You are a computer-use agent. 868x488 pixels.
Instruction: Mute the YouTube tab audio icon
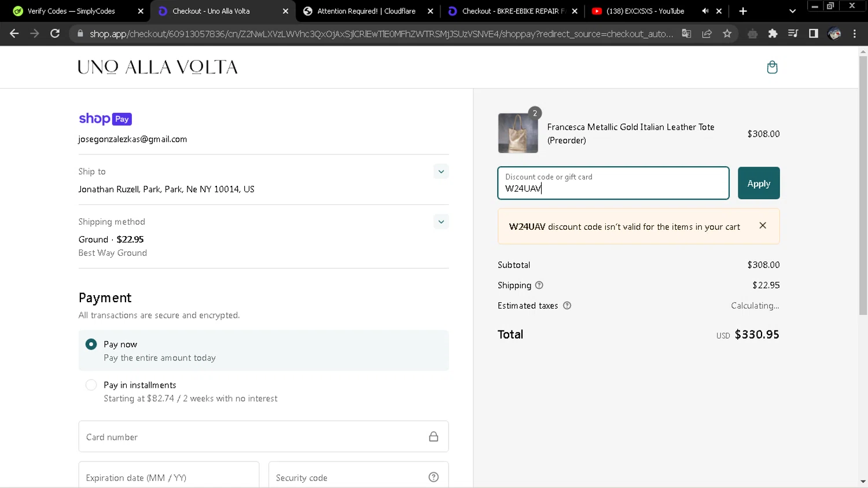[705, 11]
